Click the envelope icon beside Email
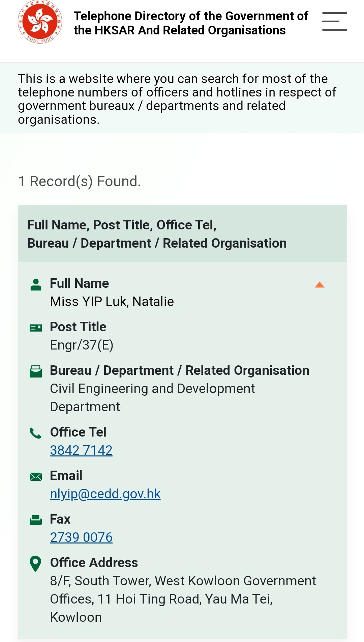The width and height of the screenshot is (364, 642). (x=36, y=476)
